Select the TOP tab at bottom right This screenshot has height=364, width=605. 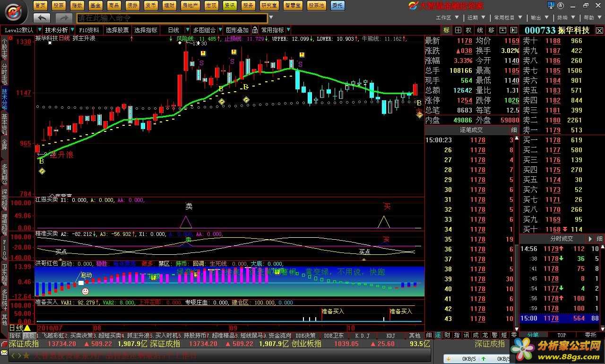pos(562,335)
